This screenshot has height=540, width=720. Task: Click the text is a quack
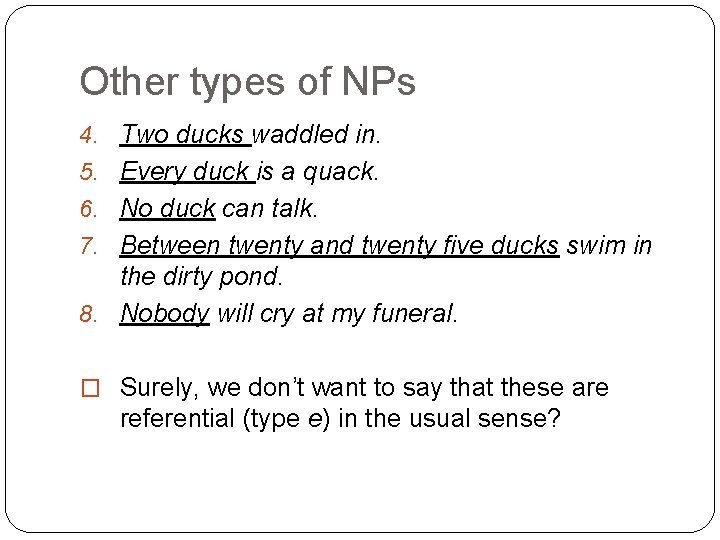(x=317, y=172)
